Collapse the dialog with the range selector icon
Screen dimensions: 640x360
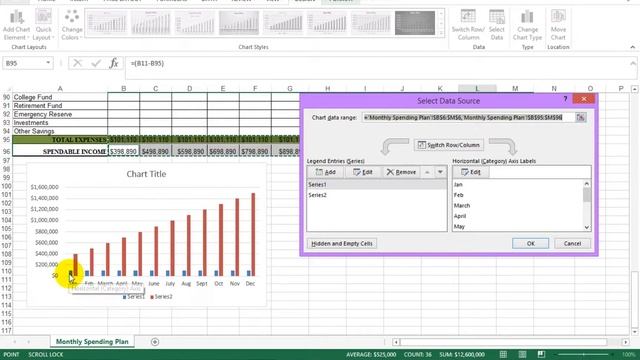point(580,118)
